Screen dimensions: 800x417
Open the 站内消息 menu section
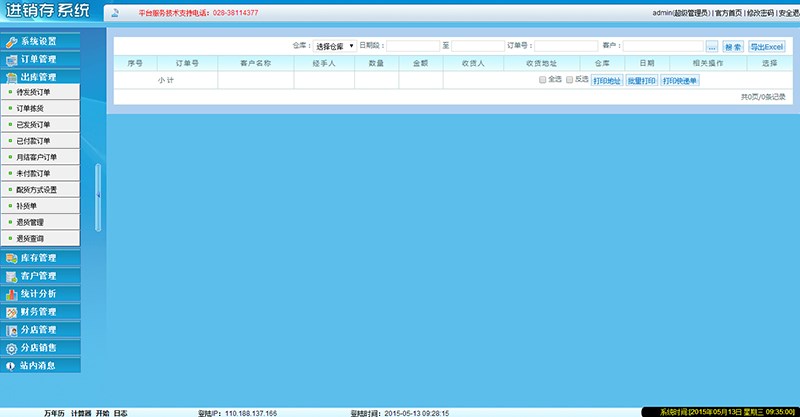point(40,365)
